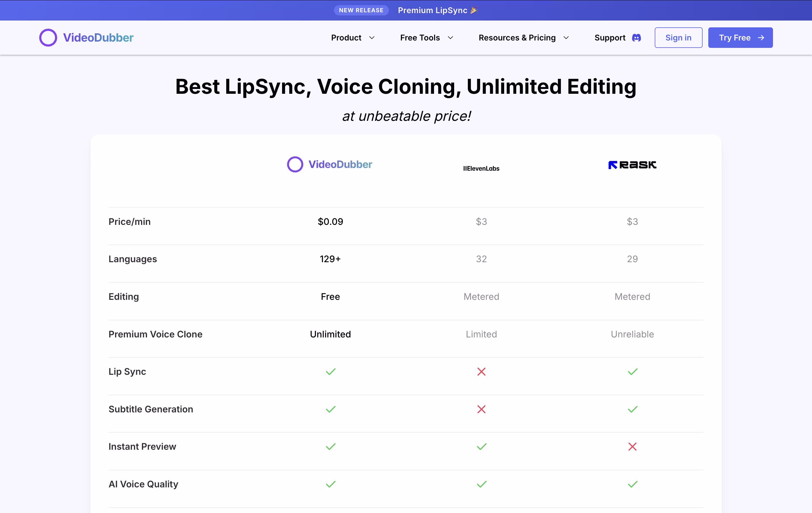Screen dimensions: 812x513
Task: Click ElevenLabs' $3 price value
Action: 481,222
